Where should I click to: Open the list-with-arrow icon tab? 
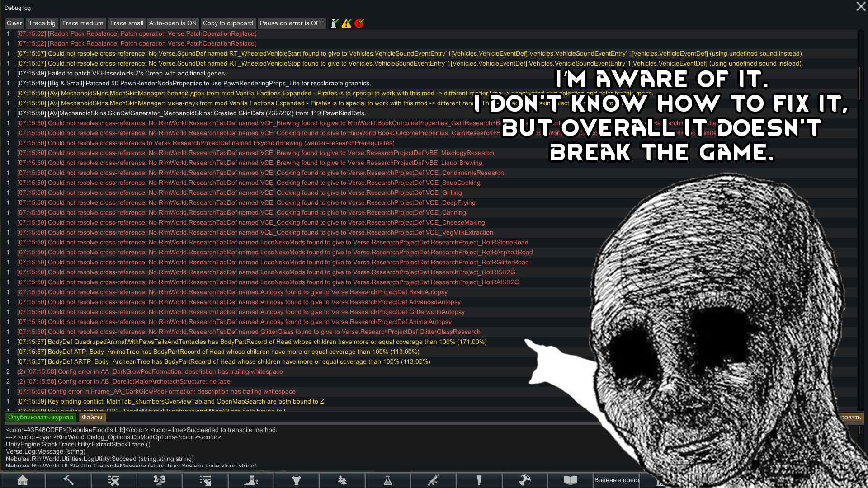point(205,480)
